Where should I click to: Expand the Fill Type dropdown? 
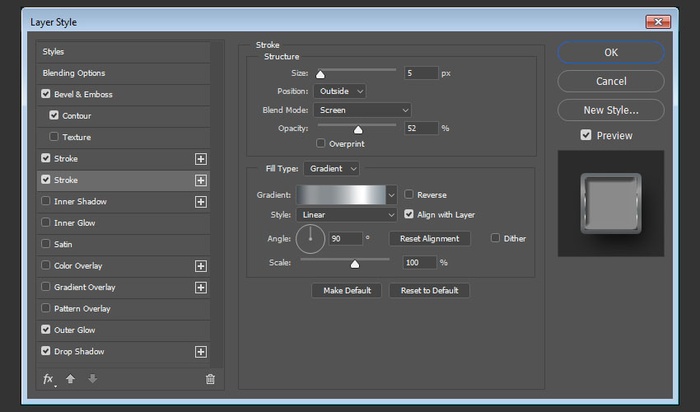[x=333, y=169]
